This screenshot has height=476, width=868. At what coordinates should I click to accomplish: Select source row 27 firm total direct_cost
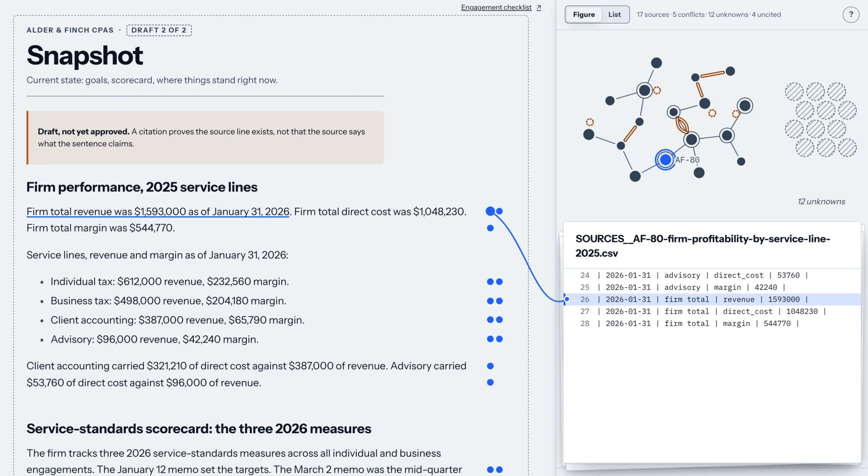click(x=712, y=312)
